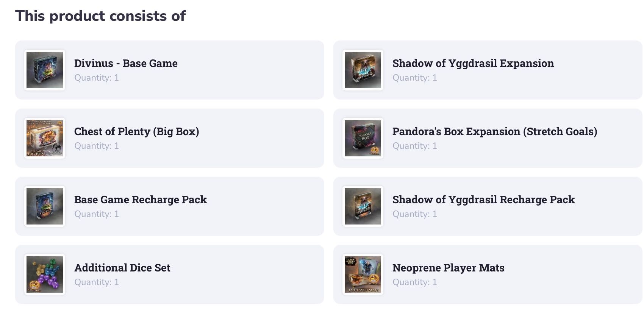Click the Base Game Recharge Pack title

pos(141,200)
